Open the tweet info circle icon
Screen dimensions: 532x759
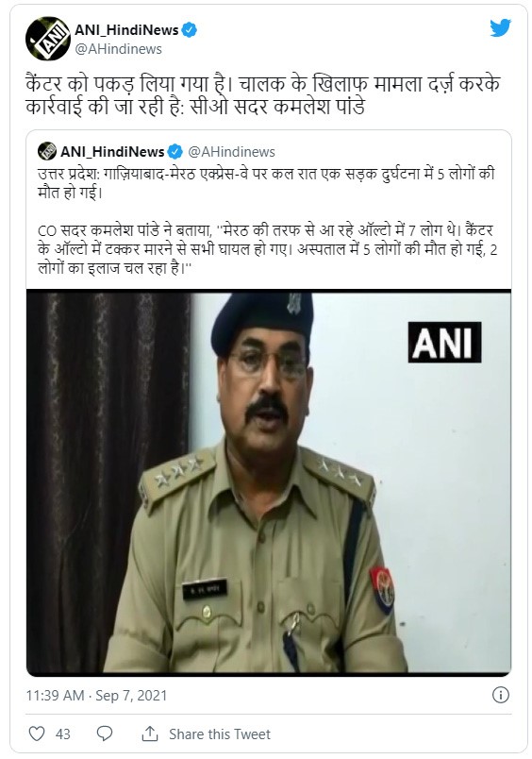point(501,695)
